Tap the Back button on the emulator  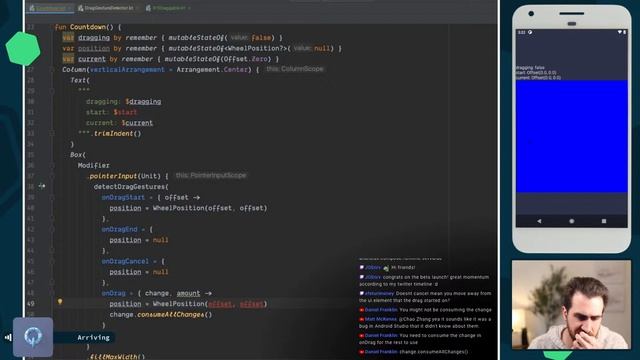point(539,221)
